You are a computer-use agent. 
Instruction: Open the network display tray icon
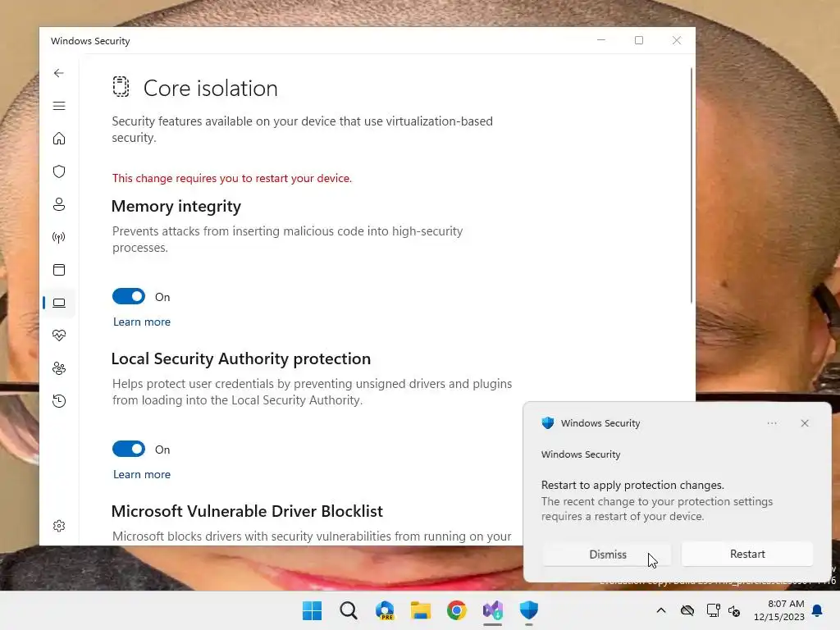[x=713, y=610]
